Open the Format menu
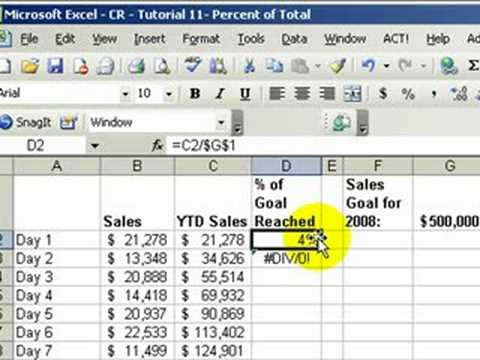Viewport: 480px width, 360px height. click(201, 39)
